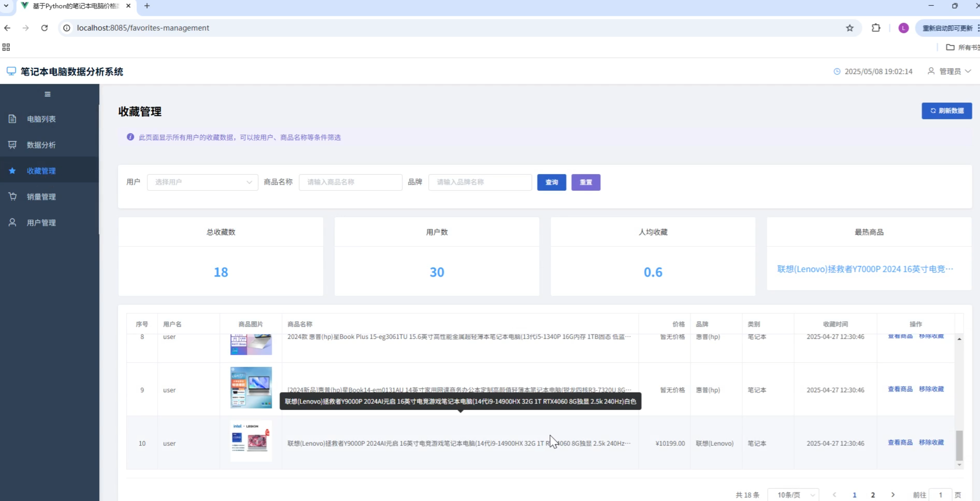Expand the 选择用户 user dropdown
The width and height of the screenshot is (980, 501).
[202, 182]
